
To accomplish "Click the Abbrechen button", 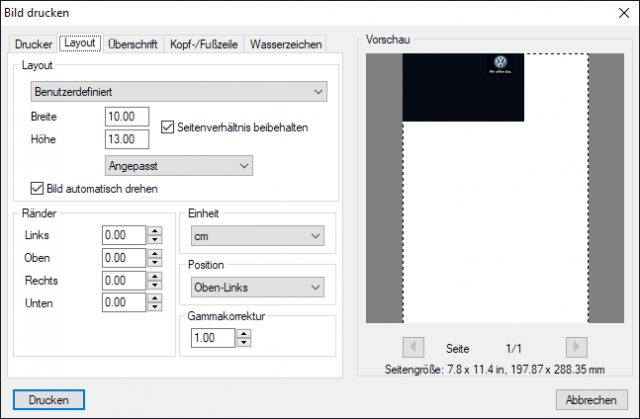I will point(591,400).
